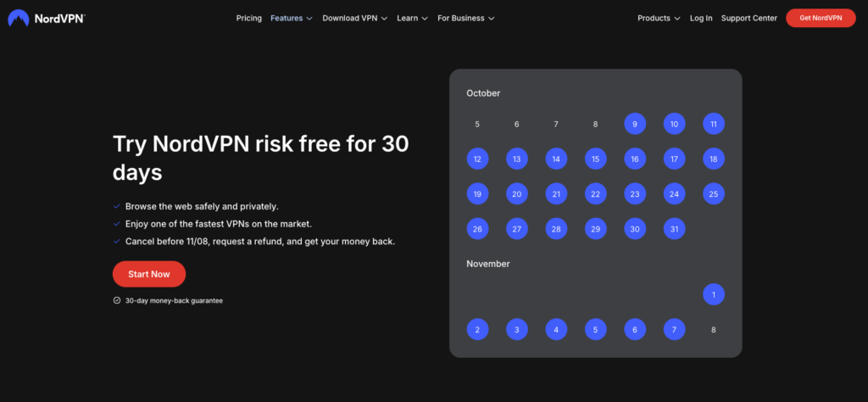Click the 'Cancel before 11/08' line
The width and height of the screenshot is (868, 402).
pyautogui.click(x=260, y=242)
